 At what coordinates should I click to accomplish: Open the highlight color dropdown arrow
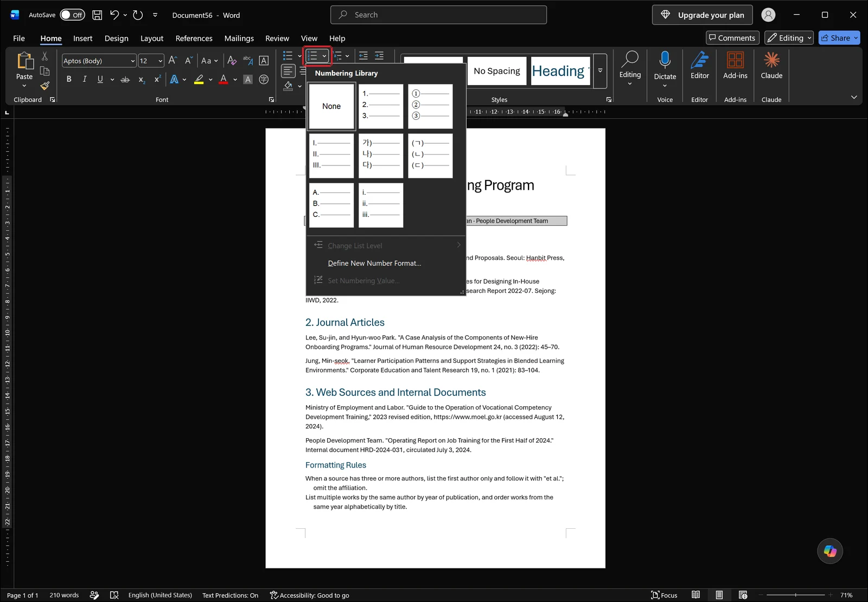pos(210,79)
